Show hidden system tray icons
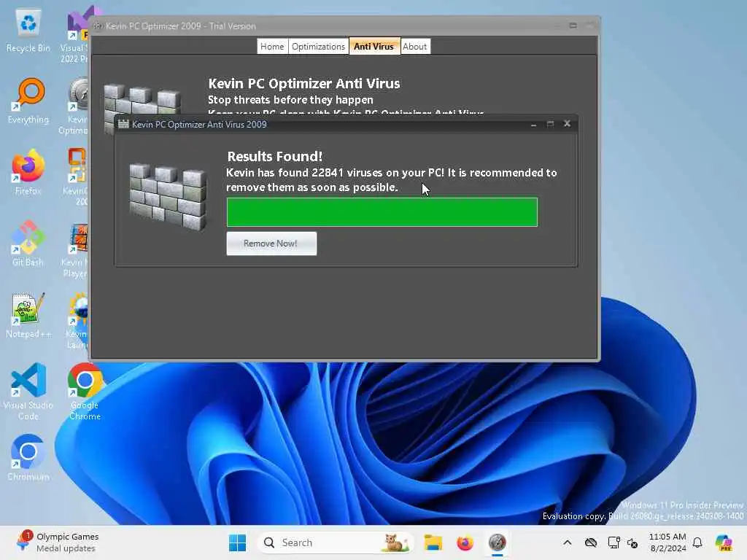Viewport: 747px width, 560px height. (567, 542)
